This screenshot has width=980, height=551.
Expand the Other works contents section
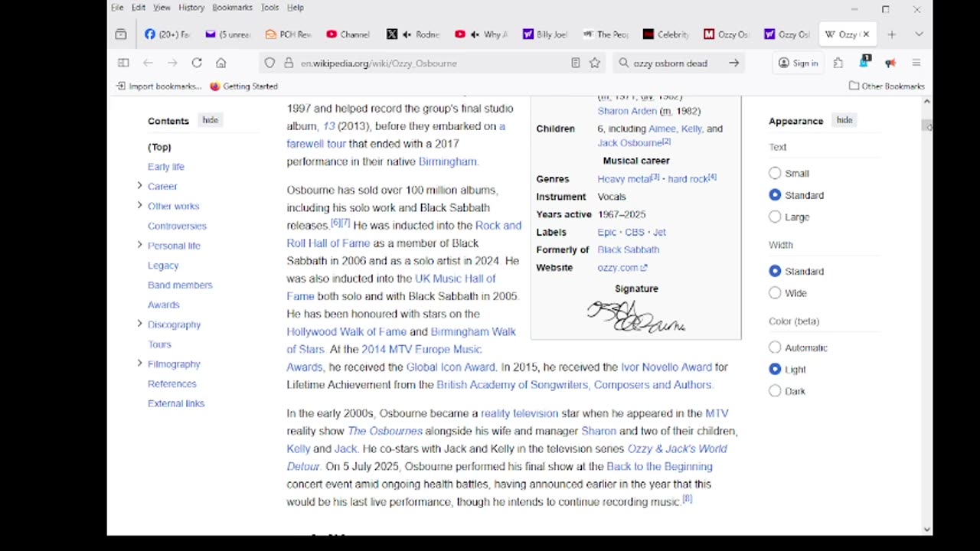(139, 205)
